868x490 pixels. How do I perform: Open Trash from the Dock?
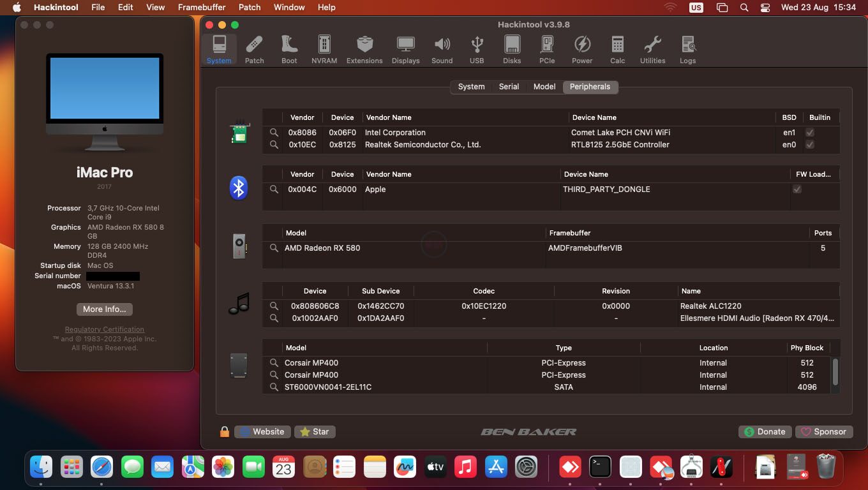point(826,468)
